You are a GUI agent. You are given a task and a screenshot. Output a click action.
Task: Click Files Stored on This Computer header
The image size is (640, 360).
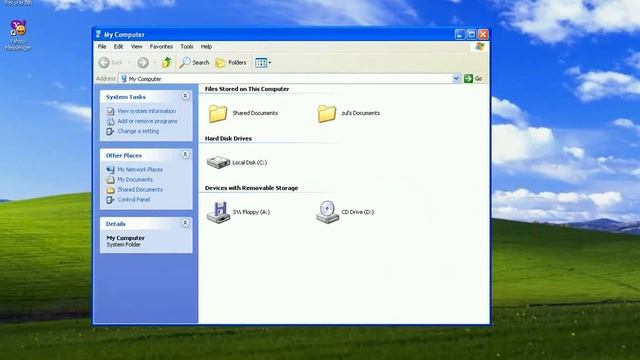point(247,89)
